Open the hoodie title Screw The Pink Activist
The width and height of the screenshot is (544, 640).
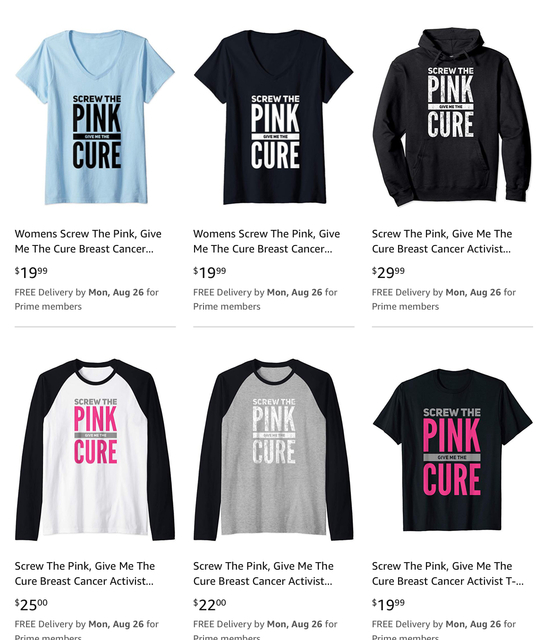click(x=442, y=241)
